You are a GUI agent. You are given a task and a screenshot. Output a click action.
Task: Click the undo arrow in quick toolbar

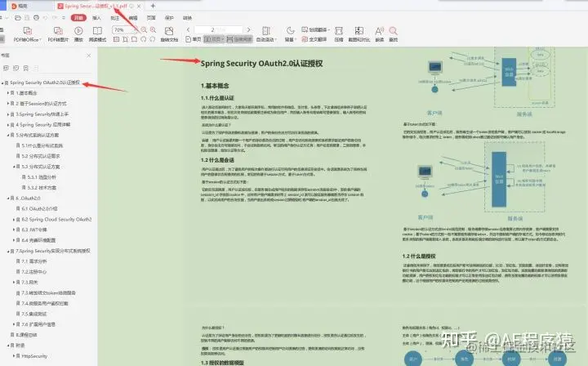46,18
